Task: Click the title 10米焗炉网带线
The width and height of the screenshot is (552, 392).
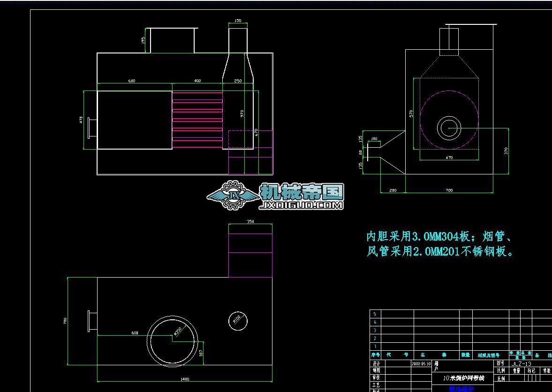Action: tap(464, 378)
